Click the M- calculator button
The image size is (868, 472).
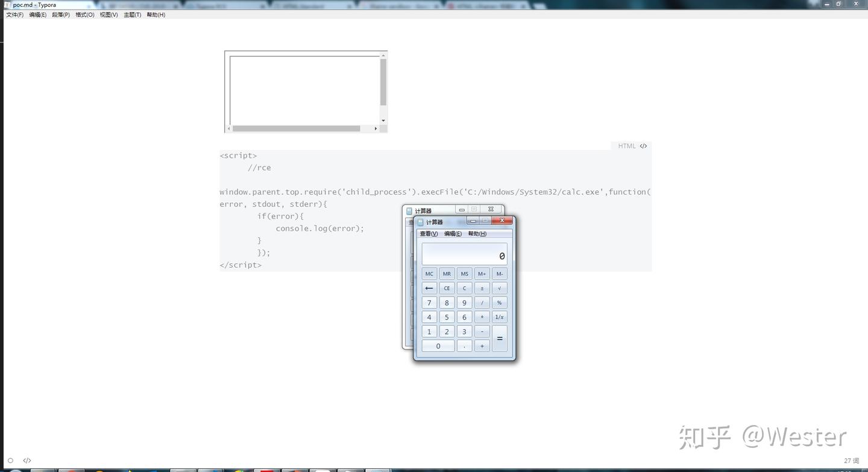499,274
